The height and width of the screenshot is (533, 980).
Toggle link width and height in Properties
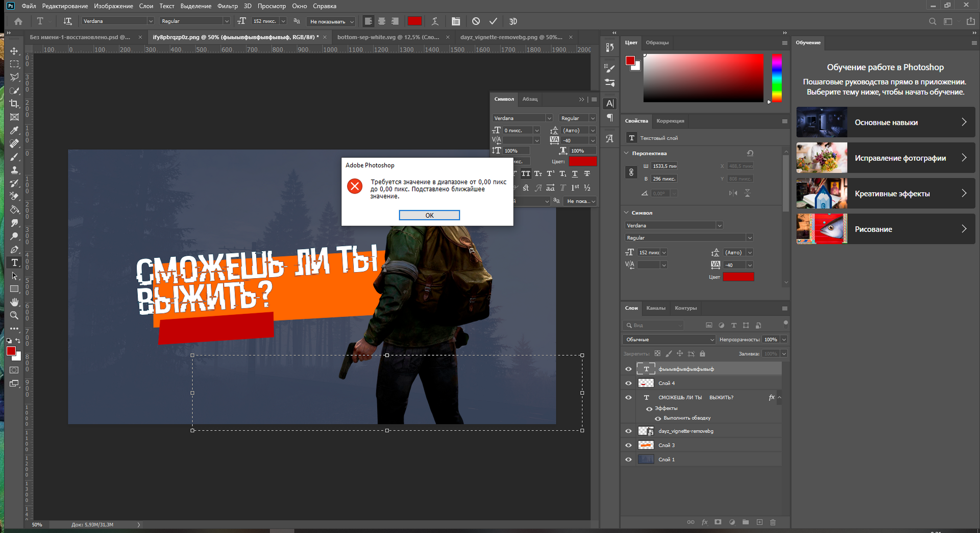631,173
